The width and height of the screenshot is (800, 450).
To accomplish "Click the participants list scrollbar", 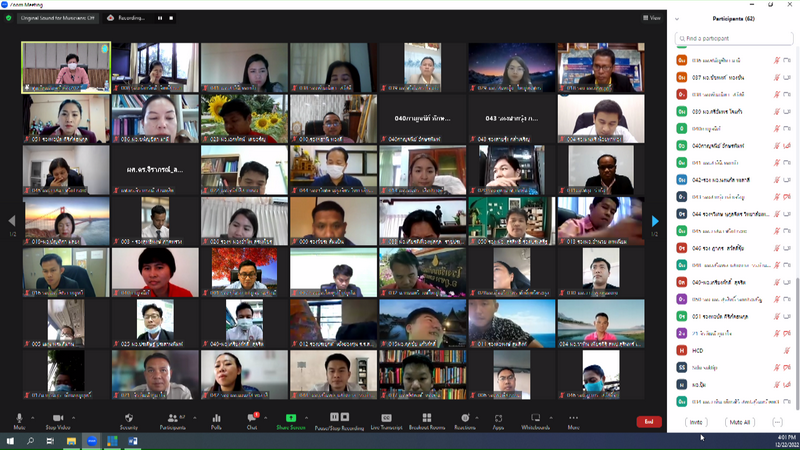I will coord(797,343).
